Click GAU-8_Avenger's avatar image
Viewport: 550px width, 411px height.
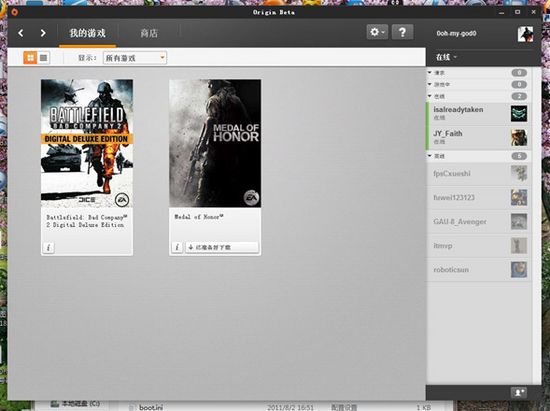pos(519,222)
